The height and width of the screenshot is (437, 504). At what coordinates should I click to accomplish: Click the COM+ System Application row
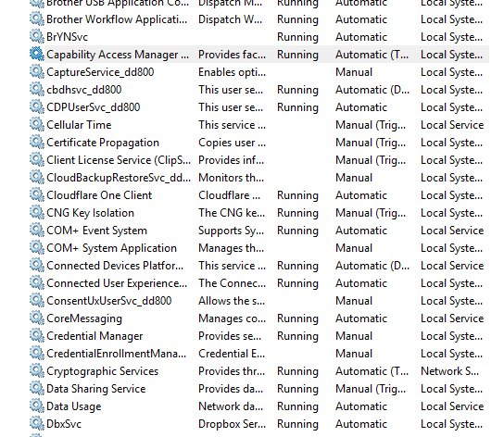pyautogui.click(x=258, y=248)
